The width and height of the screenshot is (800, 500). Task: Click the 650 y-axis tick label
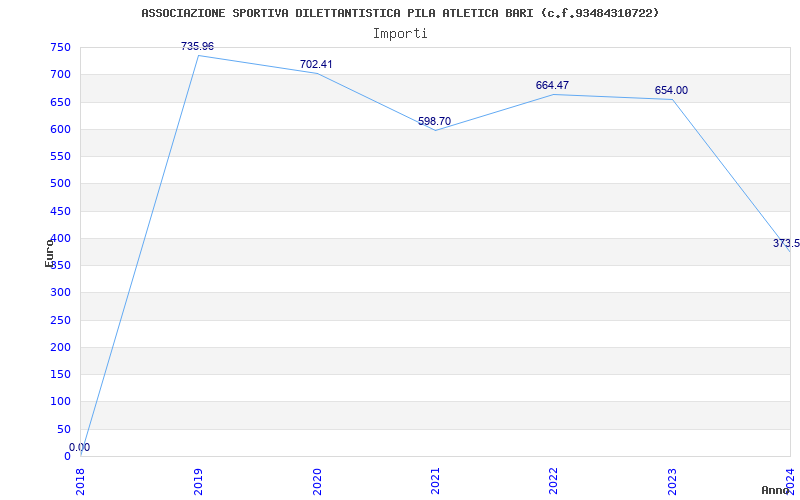[x=60, y=102]
